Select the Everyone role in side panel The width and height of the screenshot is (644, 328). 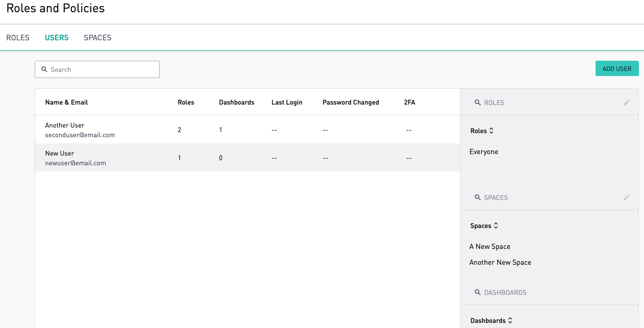click(484, 152)
